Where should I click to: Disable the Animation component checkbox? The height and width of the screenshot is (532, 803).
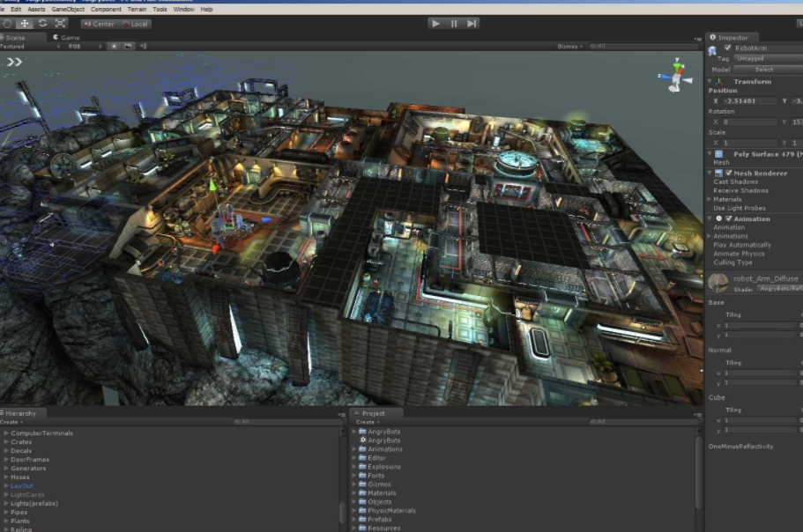729,218
